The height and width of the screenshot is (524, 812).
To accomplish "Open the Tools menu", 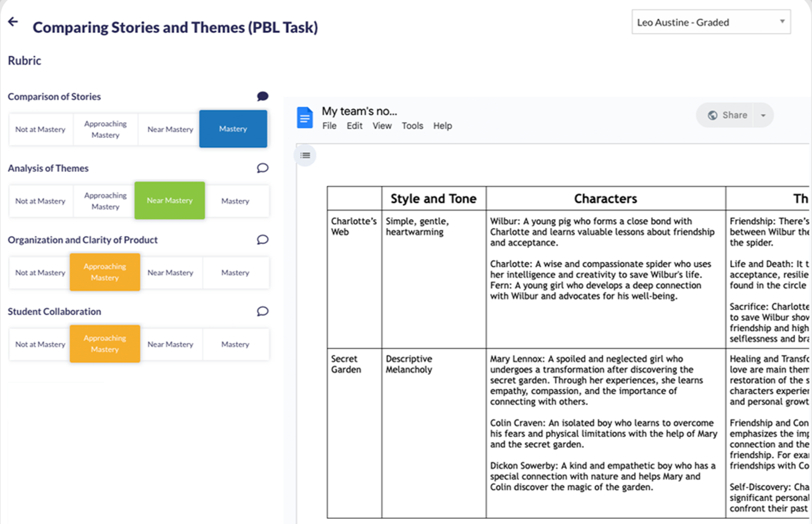I will click(x=412, y=126).
